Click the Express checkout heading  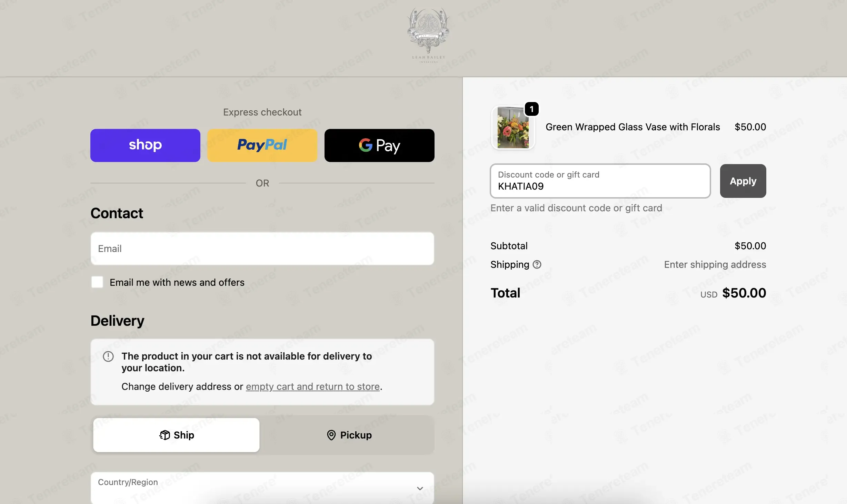pyautogui.click(x=262, y=112)
